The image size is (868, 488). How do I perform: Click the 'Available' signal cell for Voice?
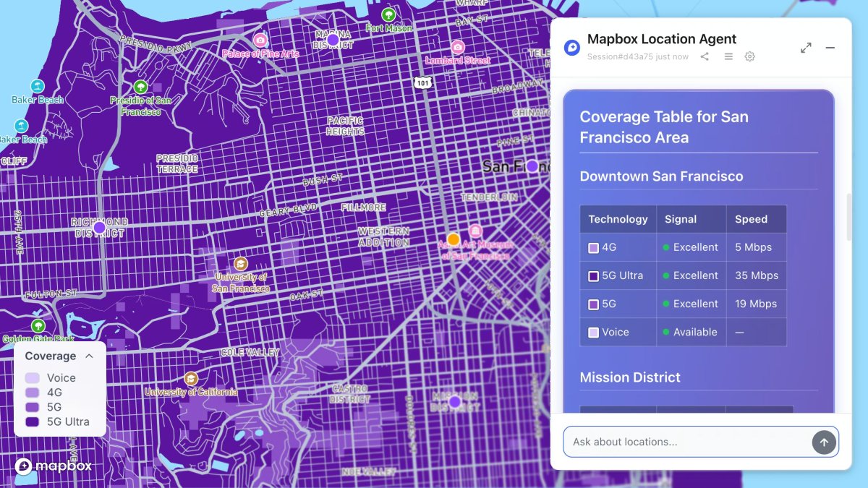(691, 332)
